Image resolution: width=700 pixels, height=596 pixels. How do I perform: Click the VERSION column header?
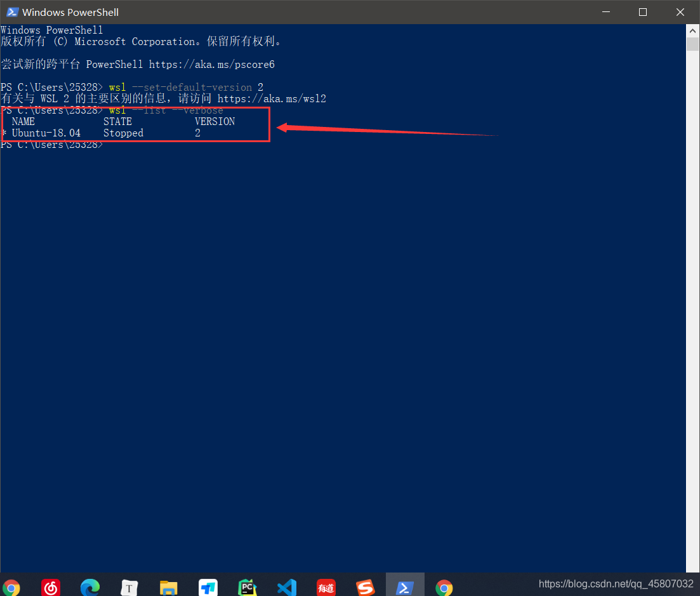click(215, 121)
